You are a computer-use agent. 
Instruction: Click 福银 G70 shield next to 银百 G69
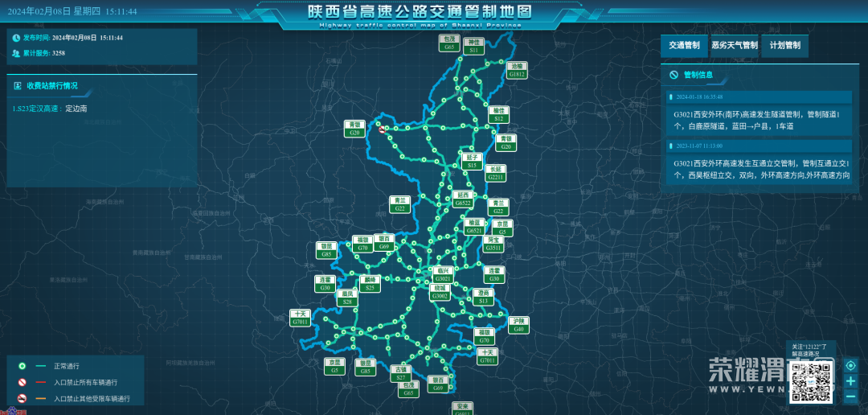click(x=362, y=244)
